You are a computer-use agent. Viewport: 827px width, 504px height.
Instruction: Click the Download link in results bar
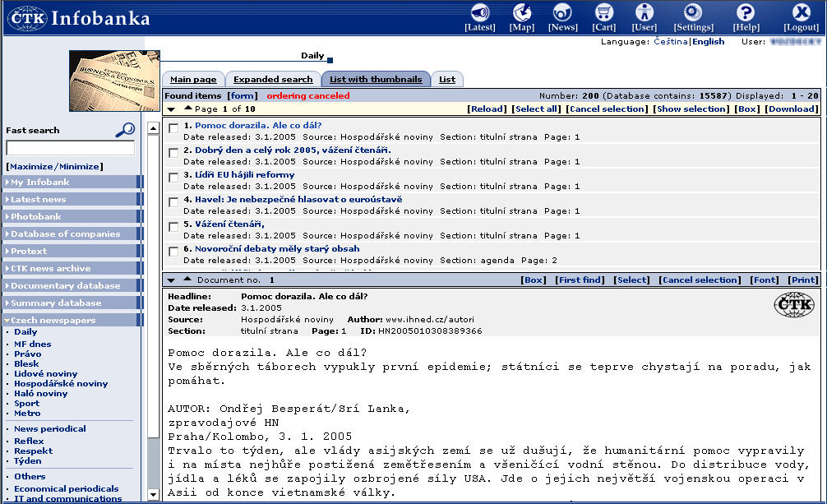[x=791, y=109]
